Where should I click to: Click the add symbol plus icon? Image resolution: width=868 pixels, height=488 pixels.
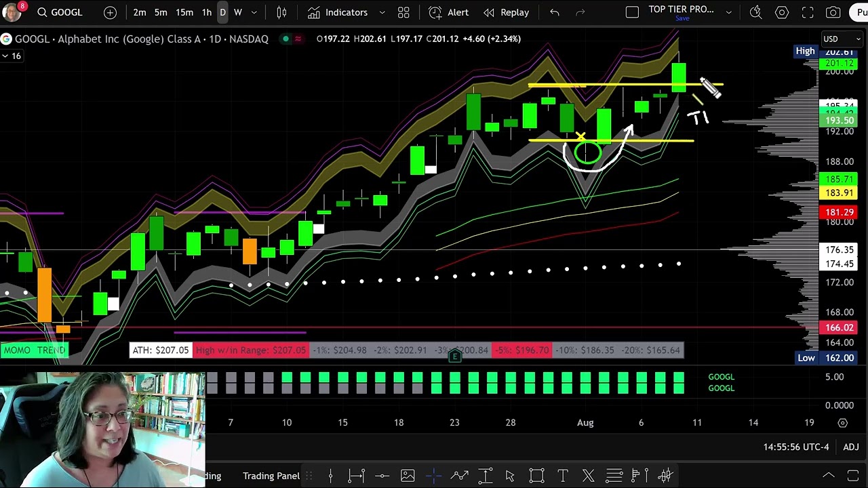pyautogui.click(x=110, y=12)
